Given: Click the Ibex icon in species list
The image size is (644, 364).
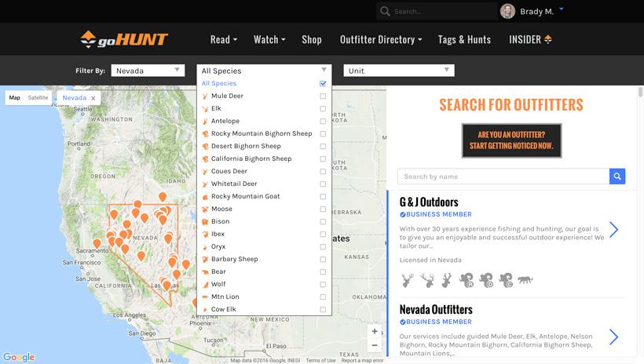Looking at the screenshot, I should 205,235.
